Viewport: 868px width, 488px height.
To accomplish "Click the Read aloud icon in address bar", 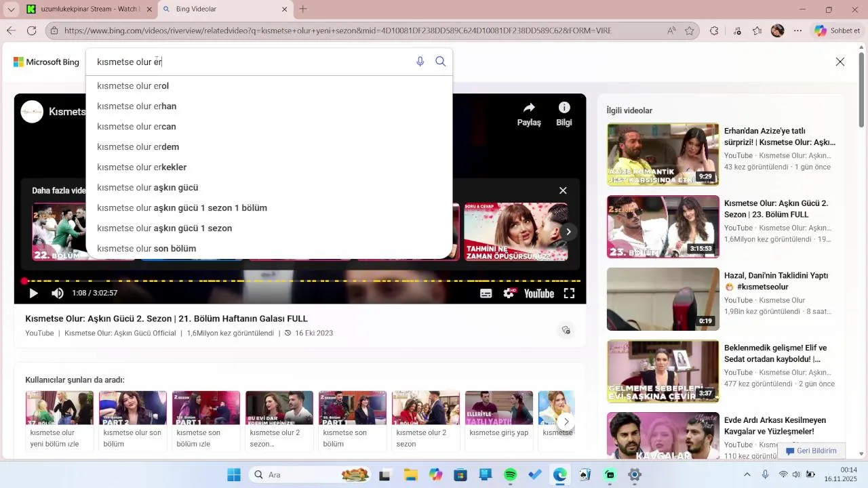I will pos(671,30).
